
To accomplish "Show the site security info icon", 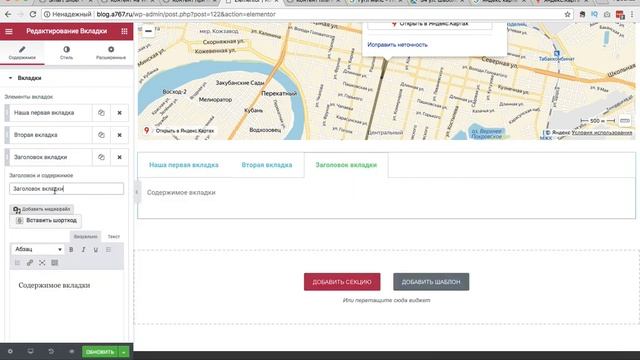I will pos(47,14).
